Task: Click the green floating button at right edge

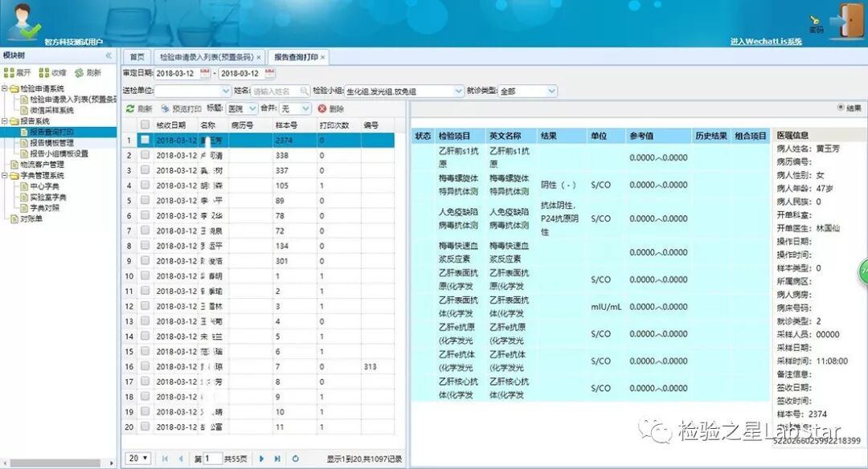Action: click(x=863, y=271)
